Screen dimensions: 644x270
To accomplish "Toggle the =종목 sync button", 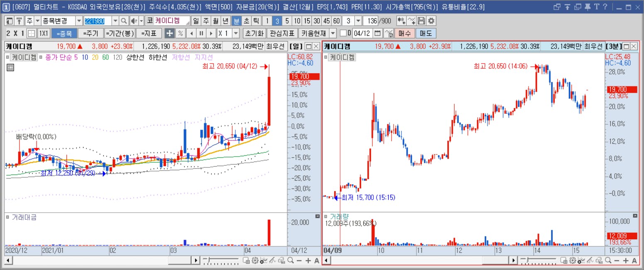I will point(64,33).
